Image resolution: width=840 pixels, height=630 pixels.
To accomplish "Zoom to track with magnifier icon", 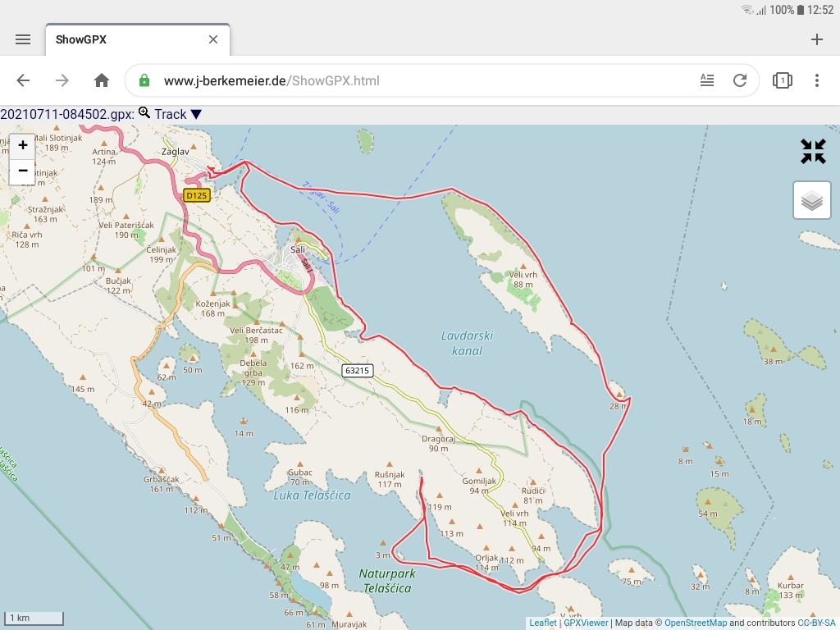I will point(144,113).
